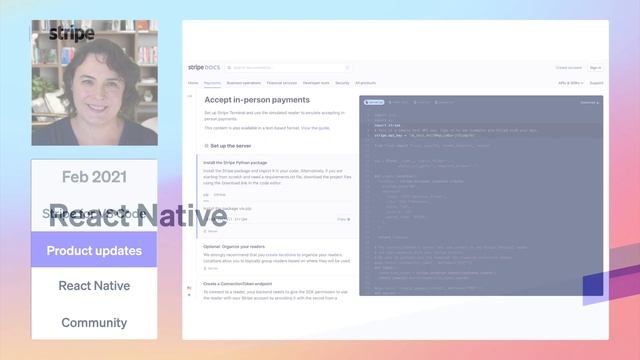This screenshot has height=360, width=640.
Task: Click the Stripe logo over the video
Action: 72,34
